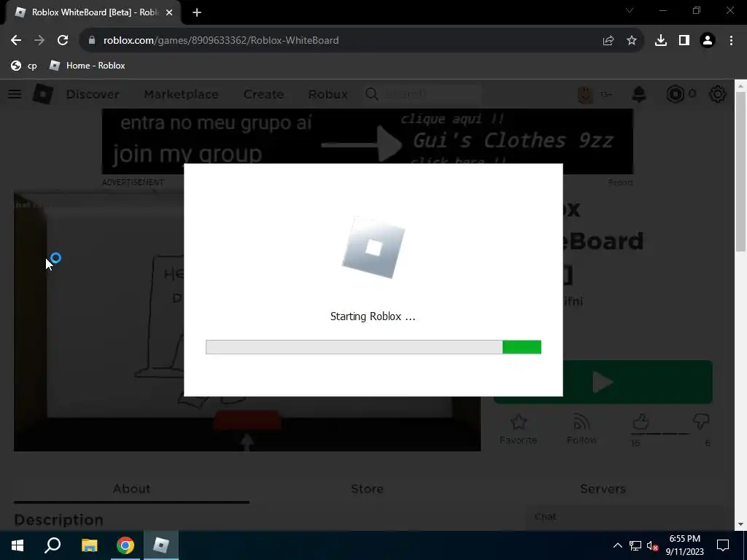Open the Home - Roblox bookmark

pyautogui.click(x=88, y=66)
